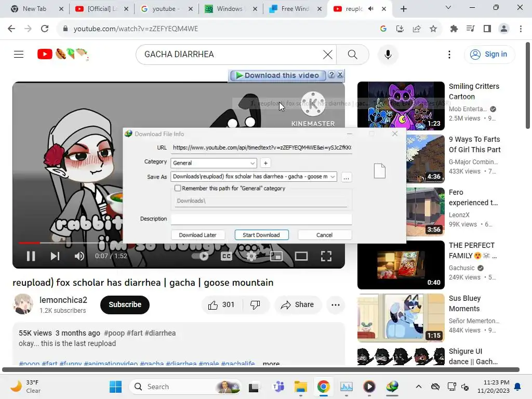Search with your voice microphone
Screen dimensions: 532x399
click(388, 54)
